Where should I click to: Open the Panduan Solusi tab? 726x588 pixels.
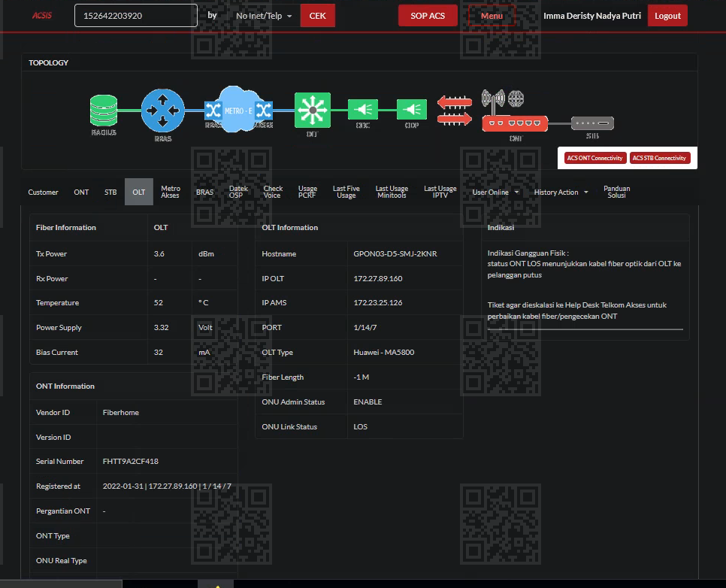(x=617, y=192)
